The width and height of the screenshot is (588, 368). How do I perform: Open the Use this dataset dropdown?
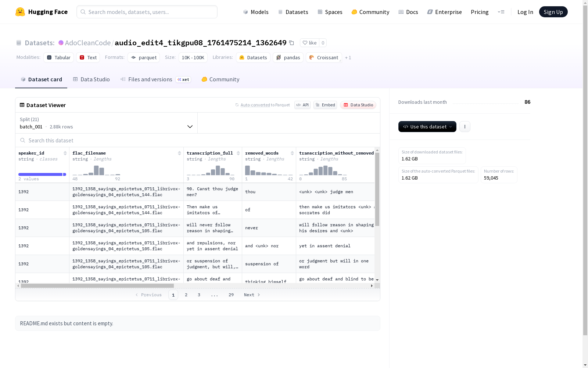pos(427,127)
